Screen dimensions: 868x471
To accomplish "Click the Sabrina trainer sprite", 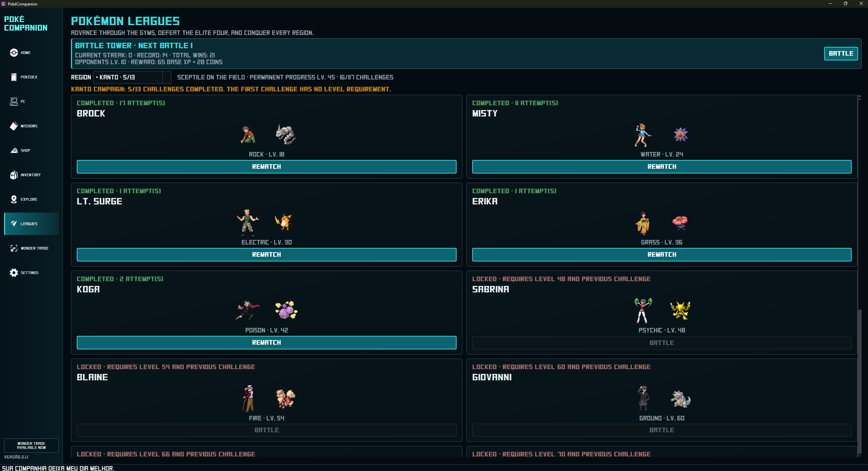I will (643, 311).
